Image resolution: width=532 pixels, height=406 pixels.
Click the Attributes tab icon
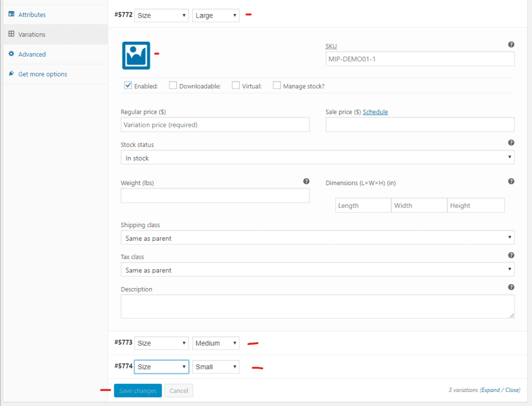[x=11, y=14]
